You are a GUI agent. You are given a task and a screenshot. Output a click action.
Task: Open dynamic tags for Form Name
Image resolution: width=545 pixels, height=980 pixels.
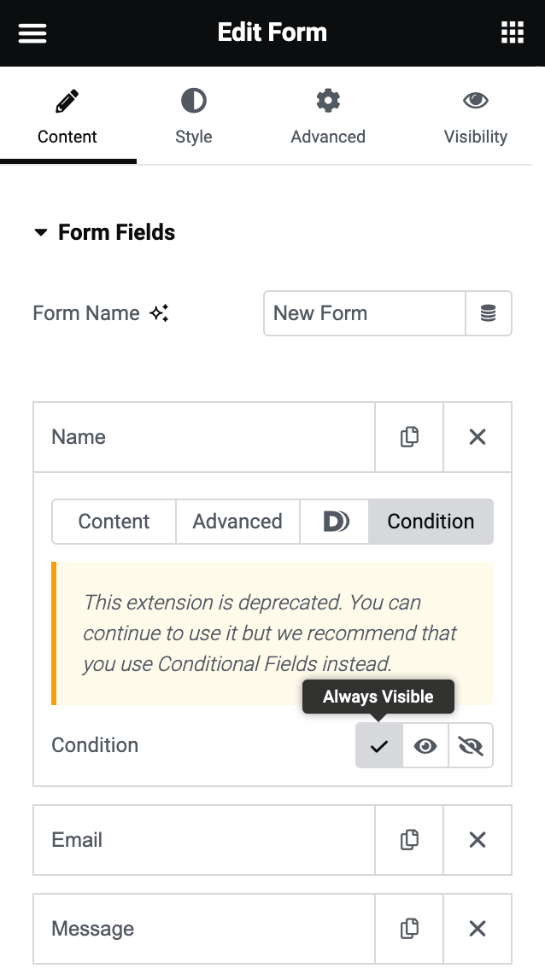tap(489, 313)
